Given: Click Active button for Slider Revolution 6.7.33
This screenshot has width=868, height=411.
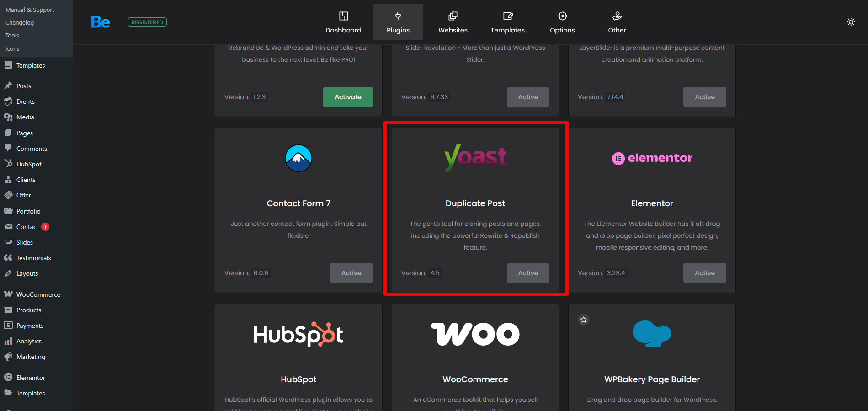Looking at the screenshot, I should tap(528, 97).
